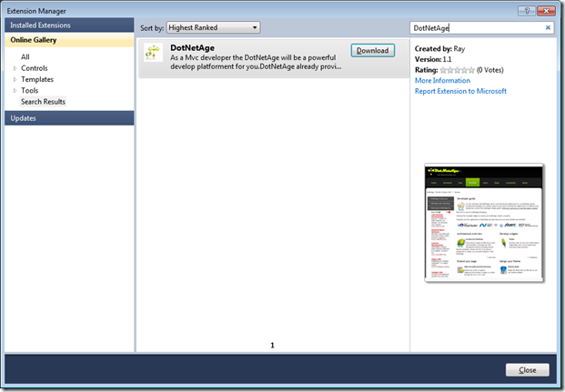Expand the Tools tree node
The height and width of the screenshot is (392, 565).
click(15, 90)
